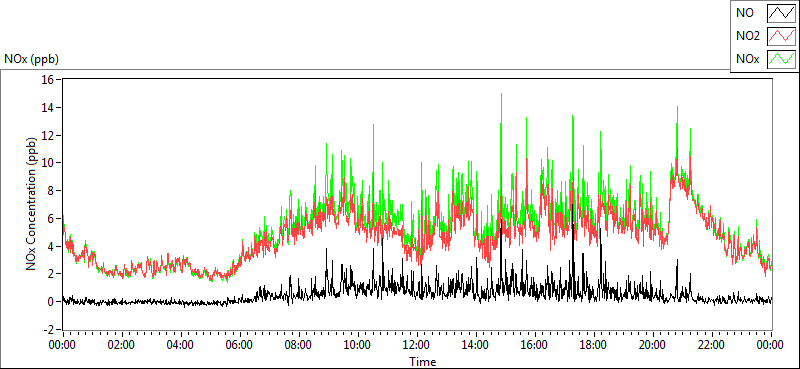
Task: Click the NO plot legend line icon
Action: [781, 14]
